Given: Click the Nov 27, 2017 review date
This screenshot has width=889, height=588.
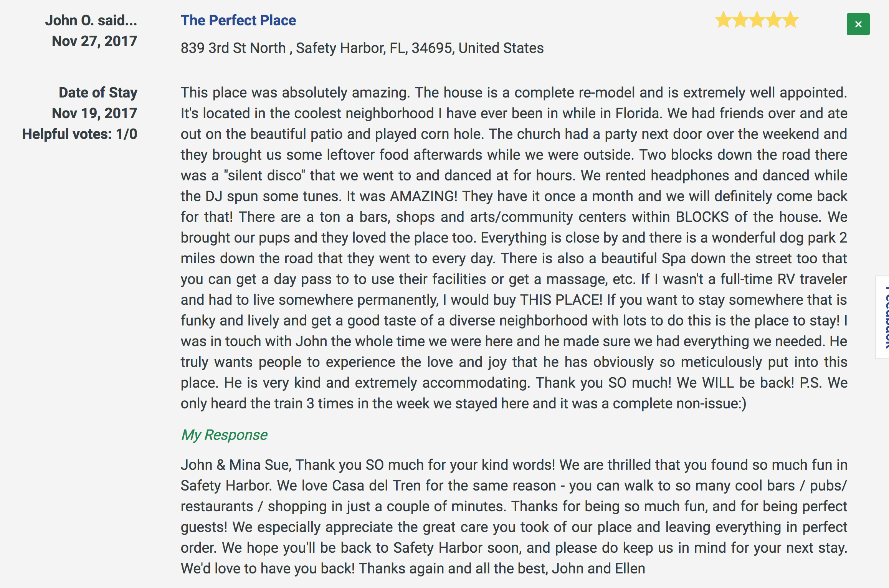Looking at the screenshot, I should click(94, 41).
